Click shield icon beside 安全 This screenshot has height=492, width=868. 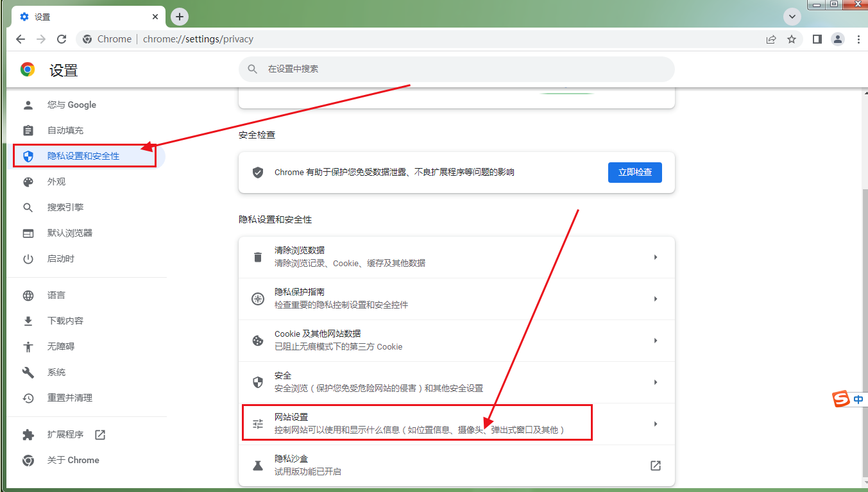coord(258,382)
